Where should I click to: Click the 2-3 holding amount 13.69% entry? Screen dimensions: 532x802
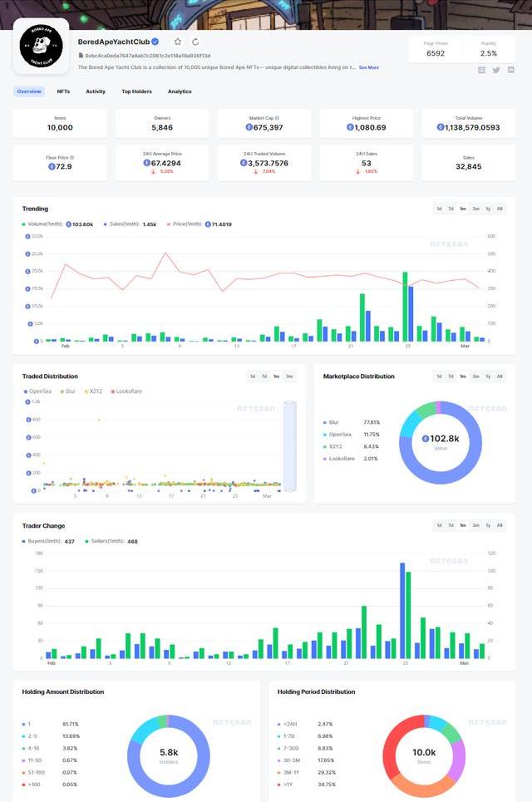tap(51, 736)
